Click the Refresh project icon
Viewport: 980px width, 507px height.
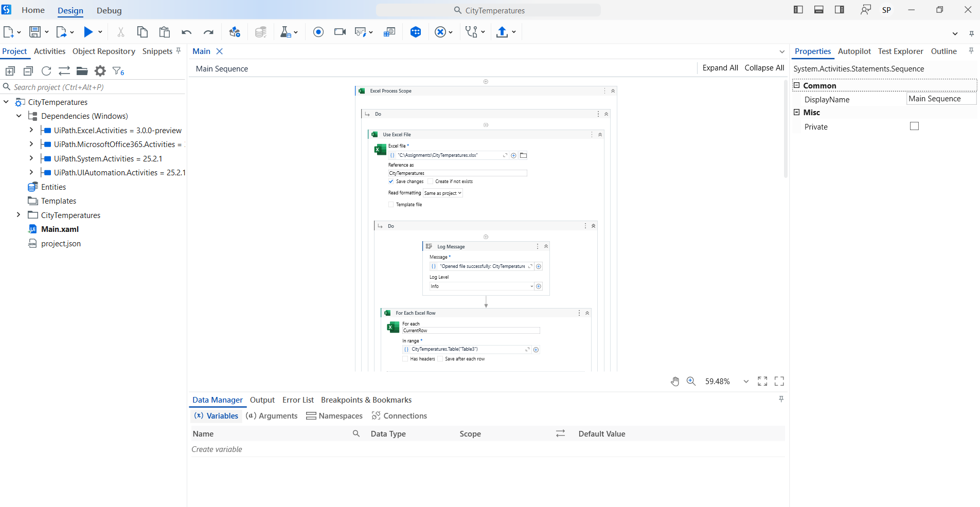coord(46,71)
